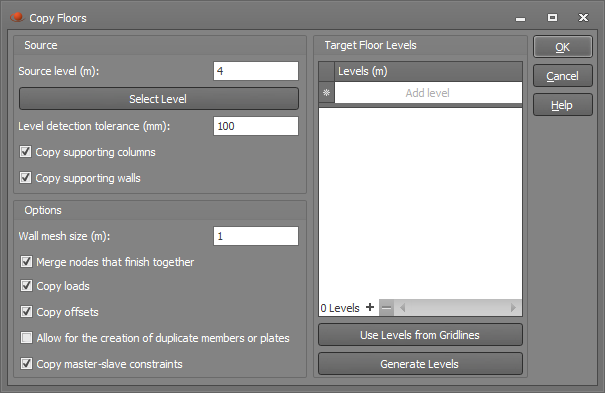Uncheck Copy supporting columns

pyautogui.click(x=25, y=152)
